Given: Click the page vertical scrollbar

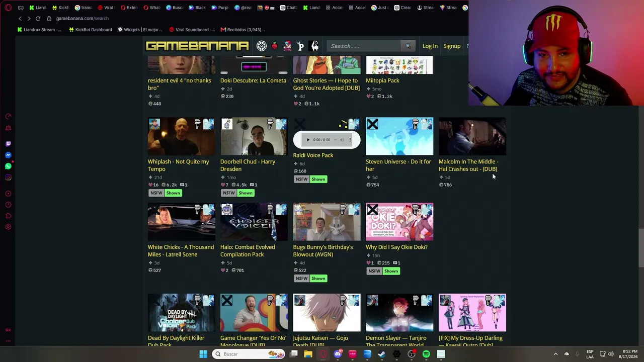Looking at the screenshot, I should coord(641,249).
